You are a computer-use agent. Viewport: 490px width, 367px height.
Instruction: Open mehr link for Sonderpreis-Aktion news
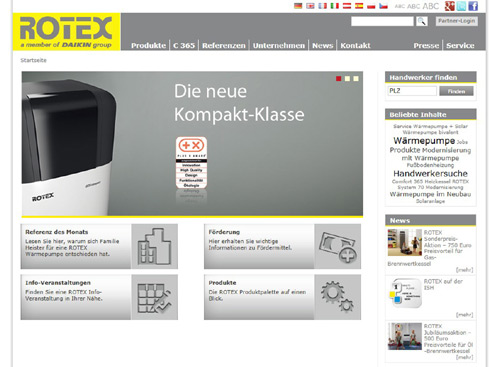(465, 270)
